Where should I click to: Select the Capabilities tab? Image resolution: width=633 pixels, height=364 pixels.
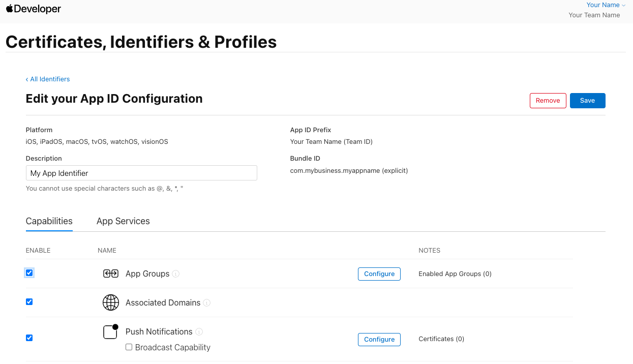[49, 221]
